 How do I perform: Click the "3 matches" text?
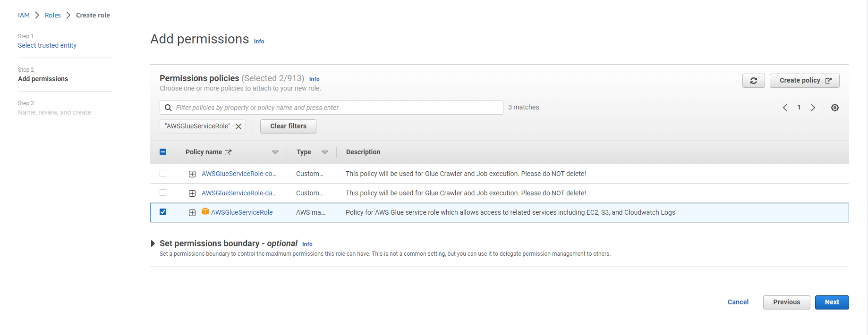click(x=523, y=107)
